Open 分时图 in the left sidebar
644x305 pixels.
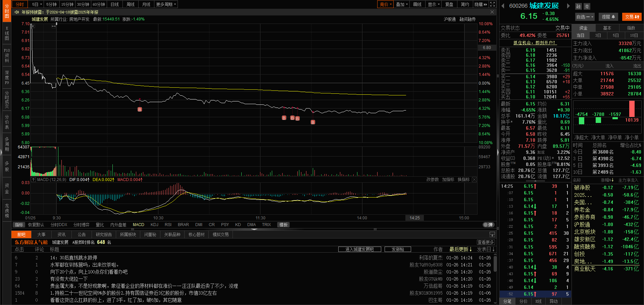(7, 11)
